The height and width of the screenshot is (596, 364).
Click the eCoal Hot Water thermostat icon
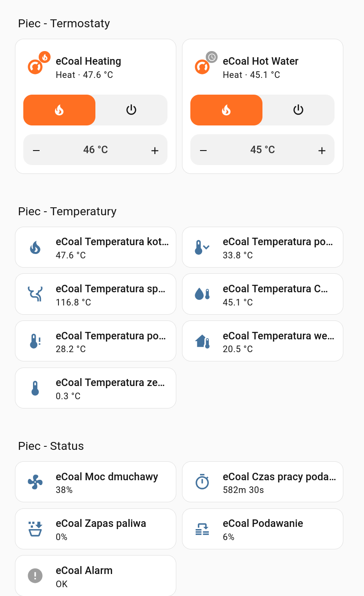pyautogui.click(x=202, y=67)
